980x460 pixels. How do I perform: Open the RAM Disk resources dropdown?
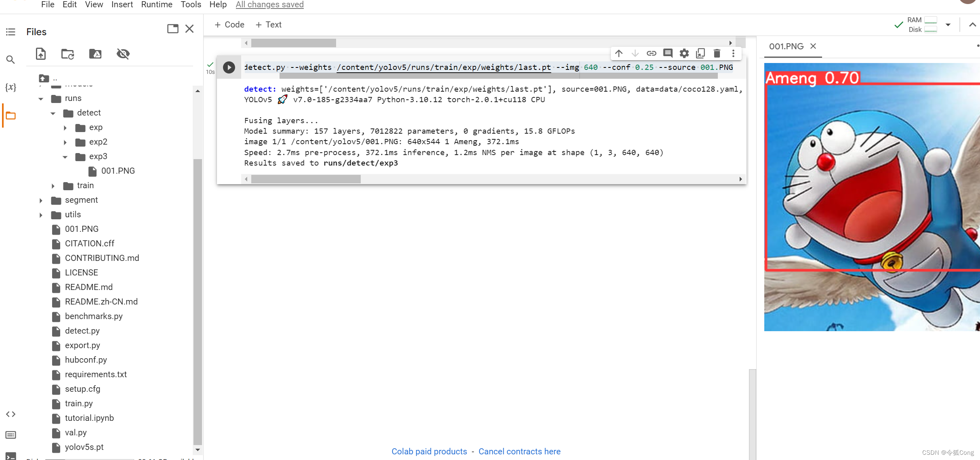pos(948,25)
